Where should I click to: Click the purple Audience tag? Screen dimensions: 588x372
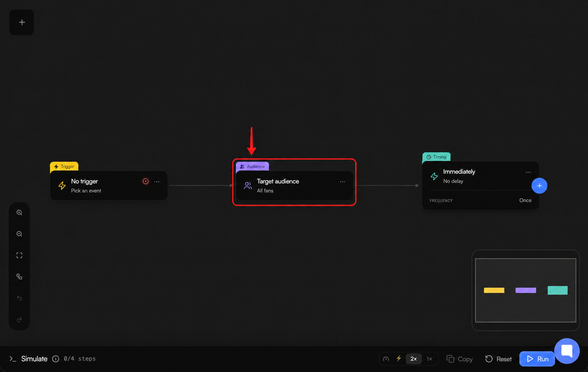252,166
